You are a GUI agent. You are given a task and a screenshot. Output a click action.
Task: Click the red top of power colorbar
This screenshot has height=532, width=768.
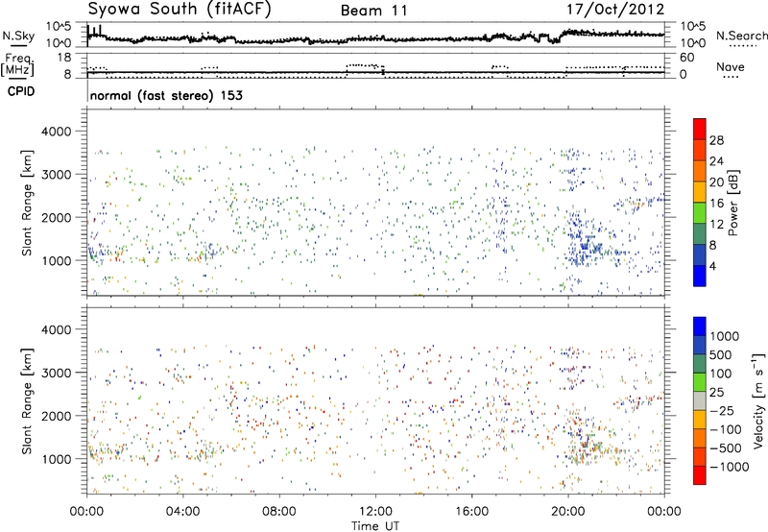[700, 129]
